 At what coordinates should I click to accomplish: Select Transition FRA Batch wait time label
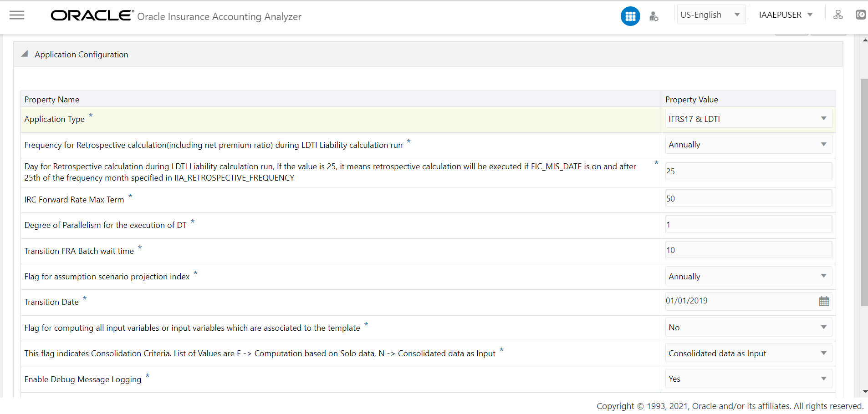(x=79, y=251)
